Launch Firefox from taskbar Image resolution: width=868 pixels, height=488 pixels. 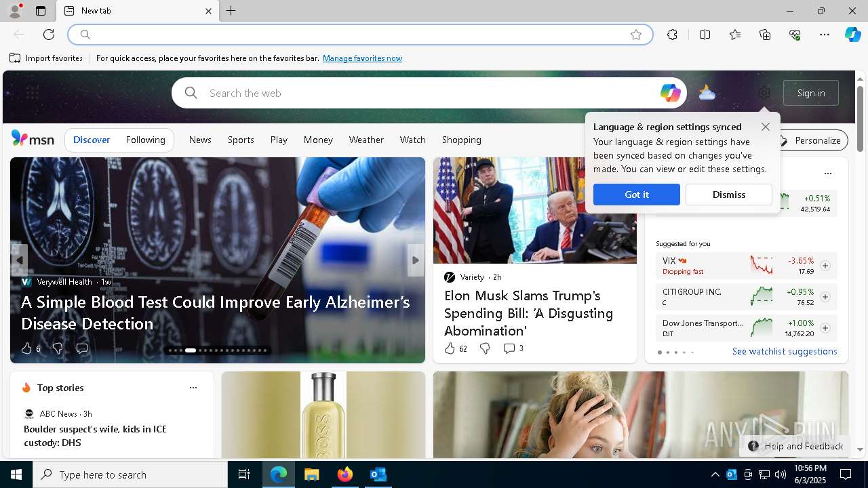[344, 474]
